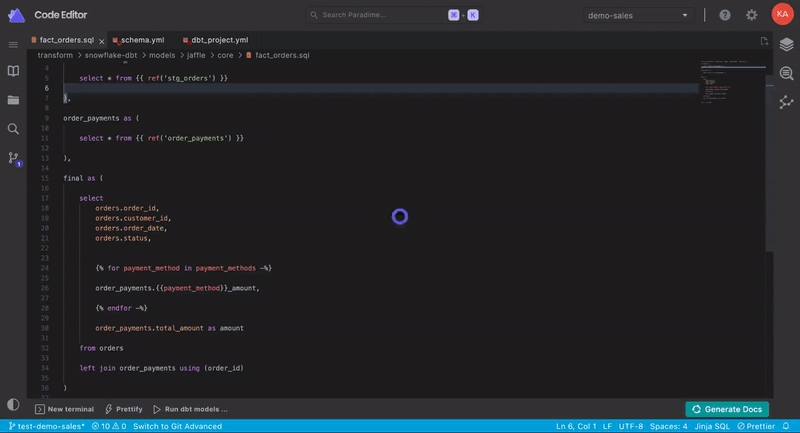Viewport: 800px width, 433px height.
Task: Open the docs book icon in the sidebar
Action: click(x=13, y=71)
